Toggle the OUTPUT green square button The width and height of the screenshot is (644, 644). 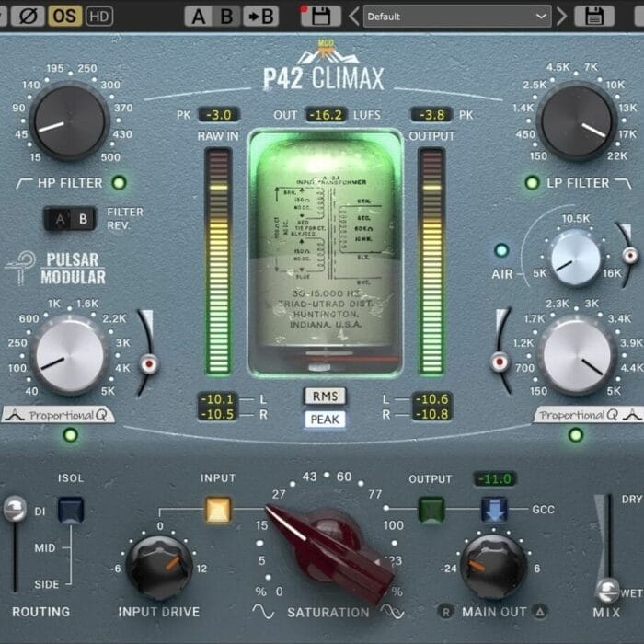(x=431, y=510)
